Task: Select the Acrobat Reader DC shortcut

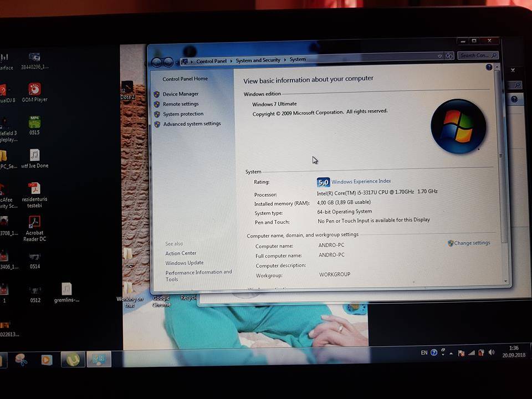Action: [34, 229]
